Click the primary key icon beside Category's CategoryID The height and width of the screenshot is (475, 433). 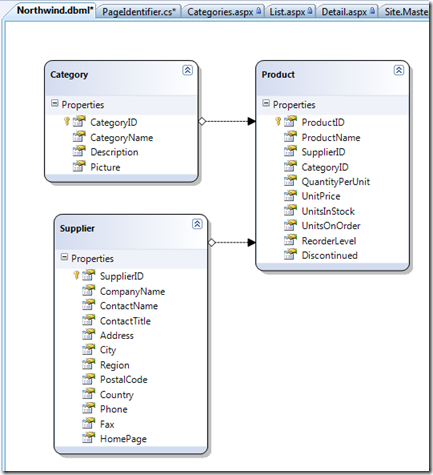pyautogui.click(x=67, y=121)
